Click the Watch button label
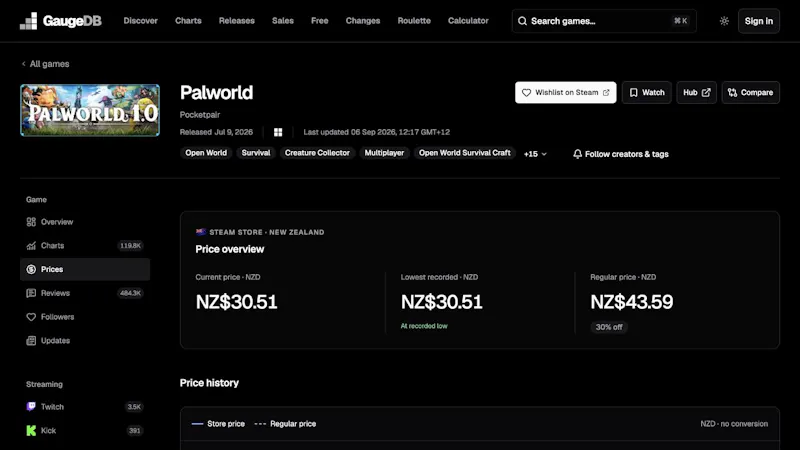The height and width of the screenshot is (450, 800). click(653, 92)
